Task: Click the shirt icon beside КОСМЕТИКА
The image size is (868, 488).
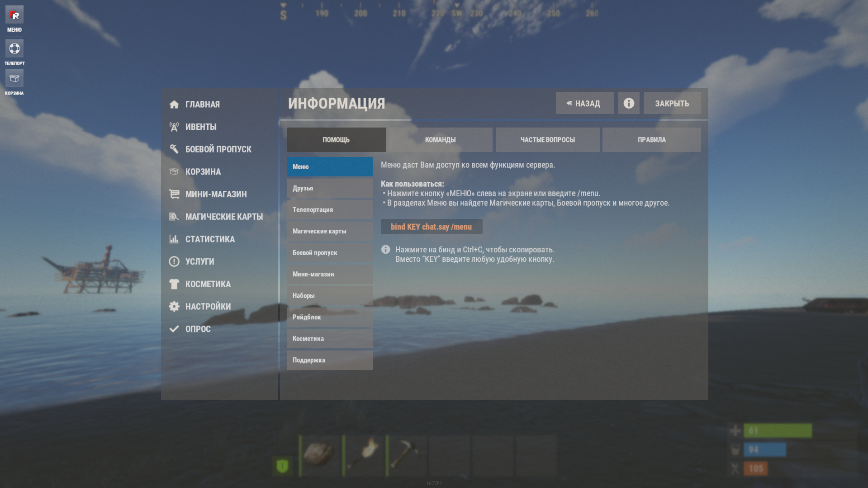Action: coord(174,284)
